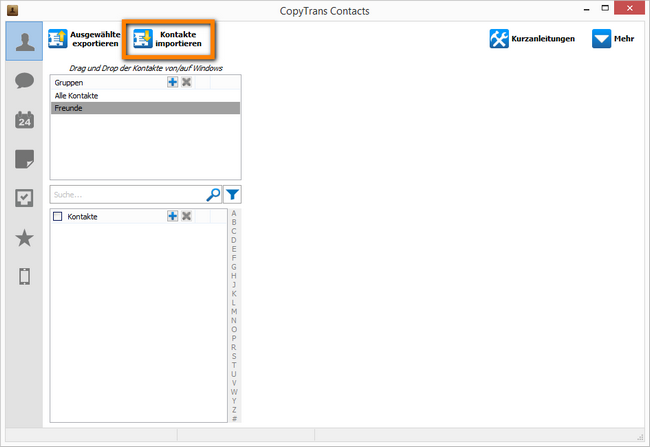
Task: Delete contact using the Kontakte X icon
Action: click(187, 216)
